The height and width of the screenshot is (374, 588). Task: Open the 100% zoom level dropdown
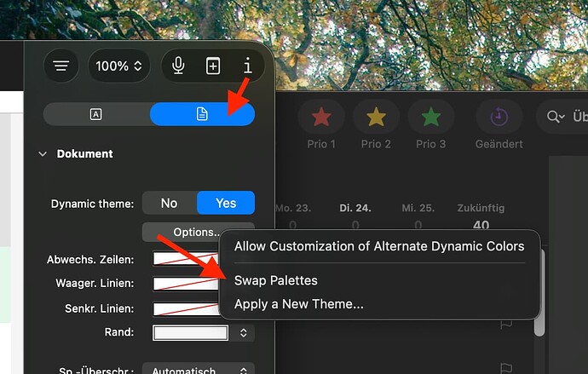tap(118, 66)
